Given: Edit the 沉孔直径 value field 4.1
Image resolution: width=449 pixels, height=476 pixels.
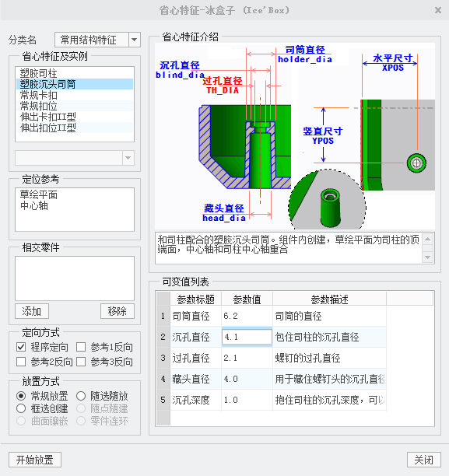Looking at the screenshot, I should tap(247, 337).
